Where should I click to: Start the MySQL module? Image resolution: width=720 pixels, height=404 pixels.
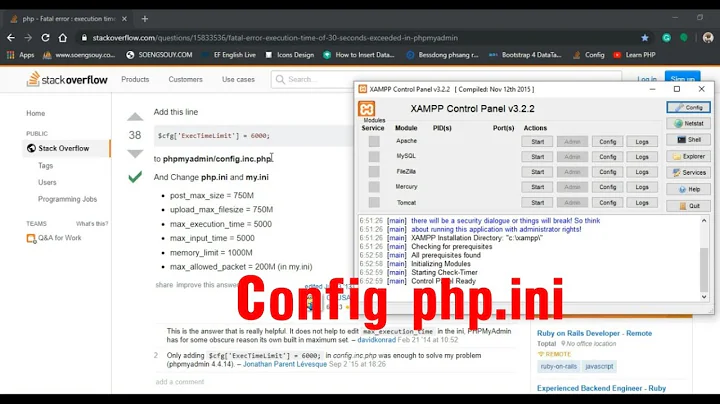point(537,157)
